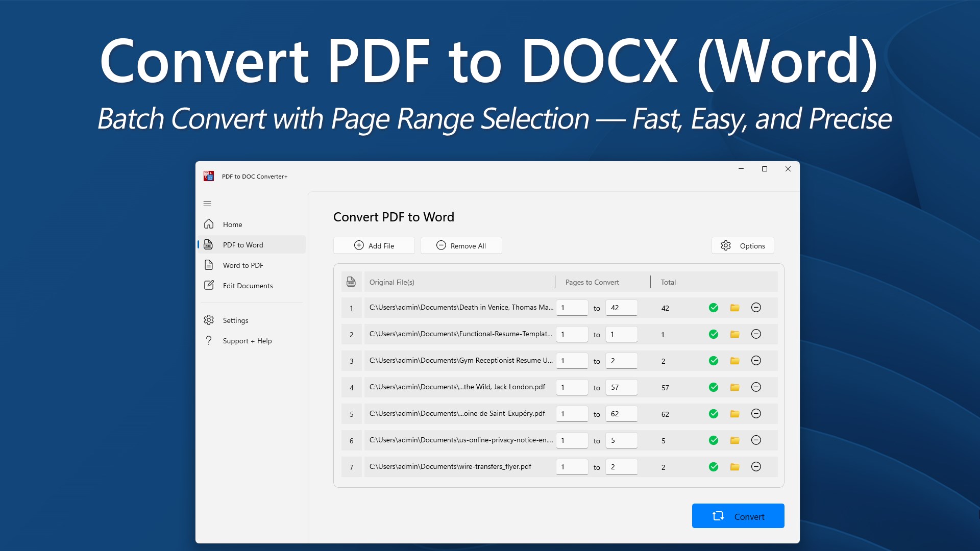Open the Options settings
980x551 pixels.
click(743, 245)
